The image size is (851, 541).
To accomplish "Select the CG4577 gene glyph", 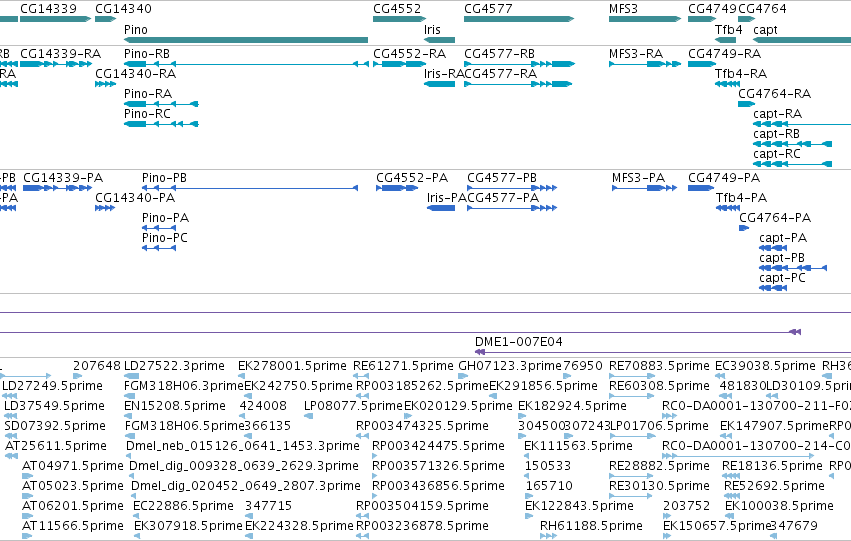I will tap(519, 19).
